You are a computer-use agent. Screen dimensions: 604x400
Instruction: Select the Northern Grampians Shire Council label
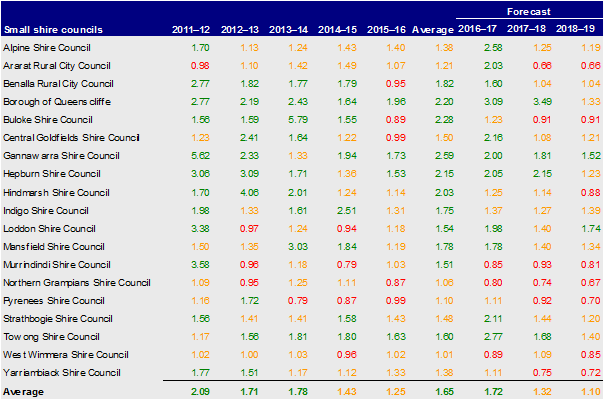coord(77,283)
